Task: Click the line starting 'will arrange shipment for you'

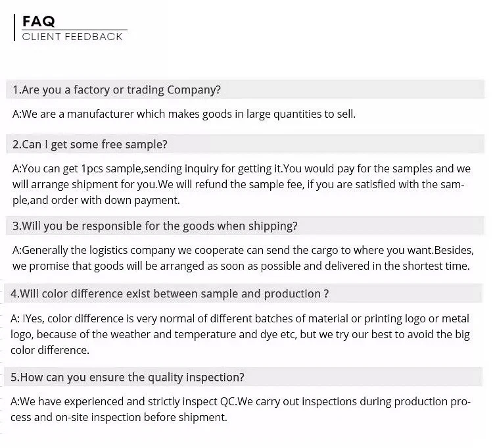Action: pyautogui.click(x=238, y=185)
